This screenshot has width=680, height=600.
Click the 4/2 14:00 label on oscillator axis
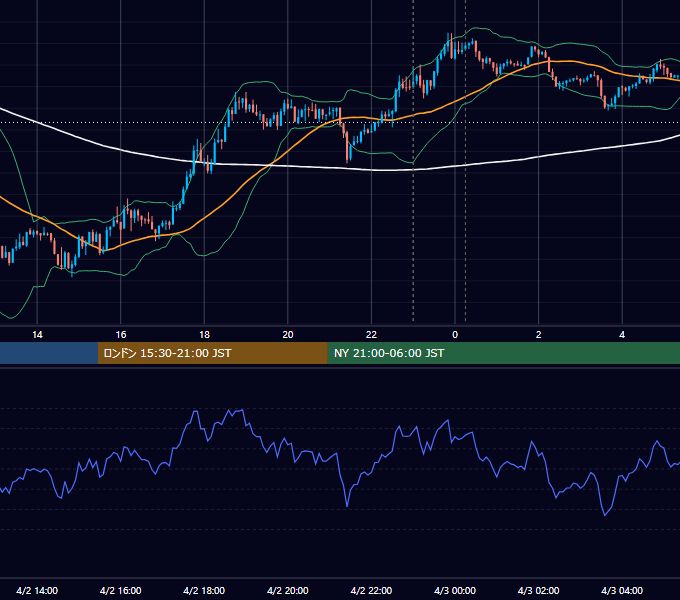click(37, 590)
